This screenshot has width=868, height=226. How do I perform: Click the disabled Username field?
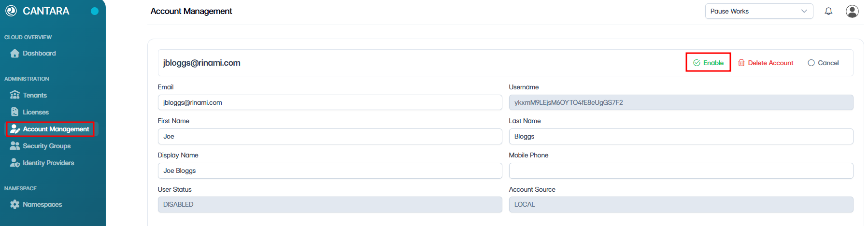[x=681, y=102]
